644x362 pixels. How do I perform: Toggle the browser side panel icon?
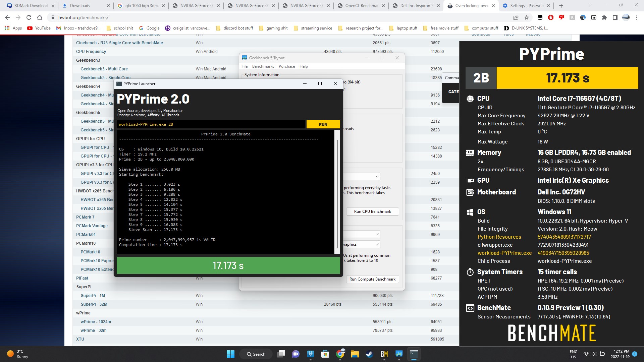(x=615, y=17)
